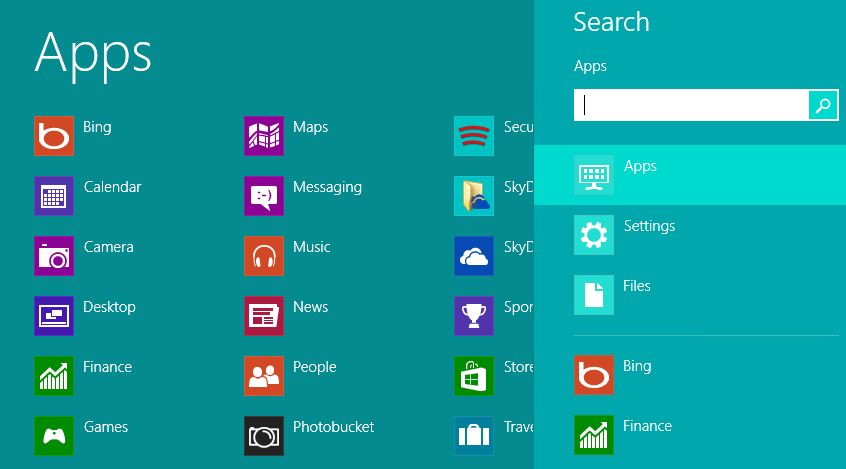Launch the Music headphones icon
The height and width of the screenshot is (469, 846).
(x=264, y=256)
